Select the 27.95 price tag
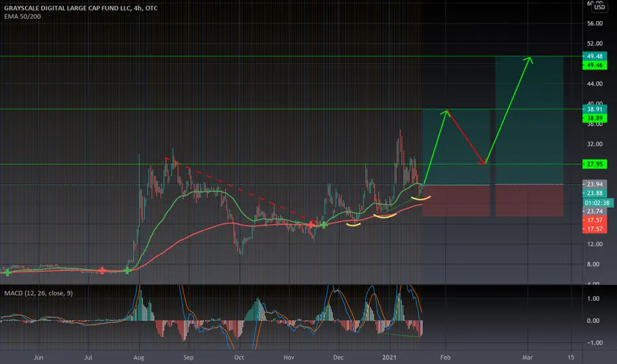This screenshot has width=617, height=364. pyautogui.click(x=594, y=164)
